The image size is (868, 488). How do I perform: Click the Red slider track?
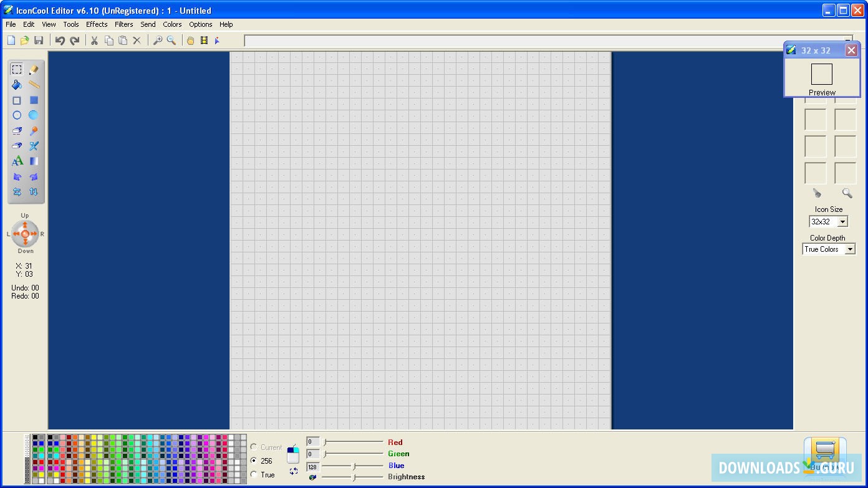(x=352, y=442)
